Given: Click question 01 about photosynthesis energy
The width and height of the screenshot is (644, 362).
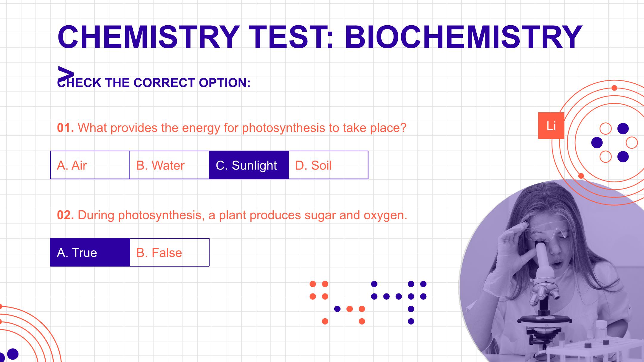Looking at the screenshot, I should 232,128.
